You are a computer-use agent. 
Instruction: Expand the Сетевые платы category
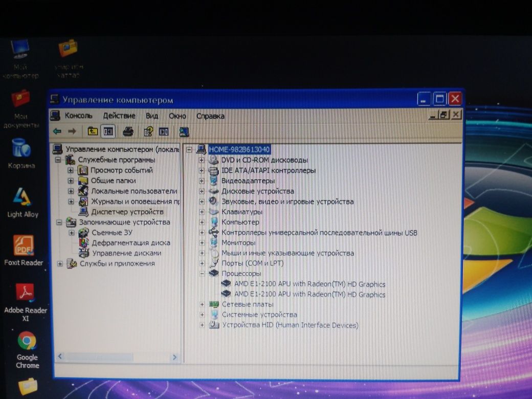202,304
